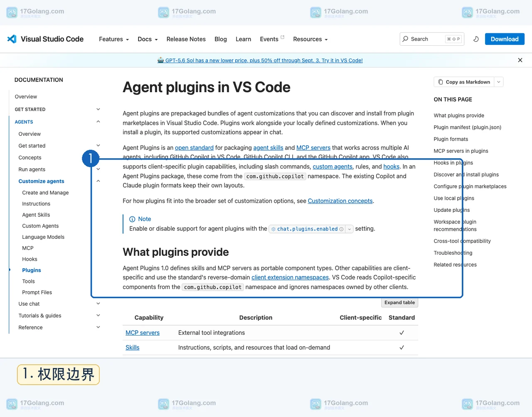This screenshot has width=532, height=417.
Task: Open the GPT-5.6 Sol announcement link
Action: coord(260,60)
